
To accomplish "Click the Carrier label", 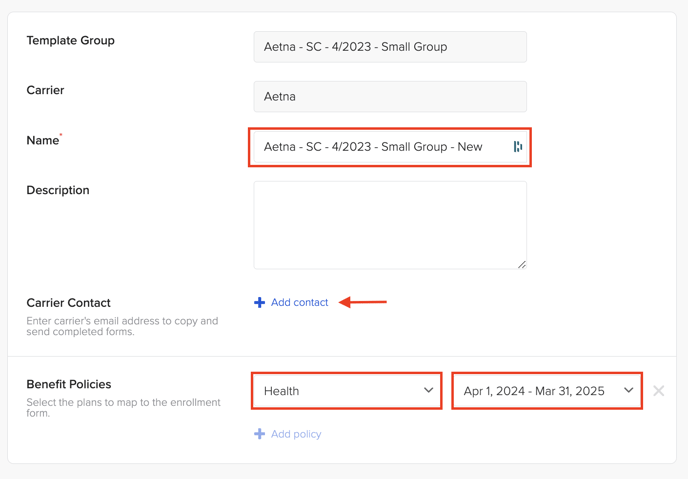I will coord(45,90).
